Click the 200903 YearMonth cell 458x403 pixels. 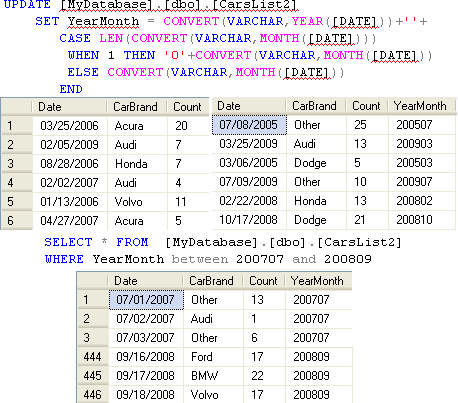422,144
